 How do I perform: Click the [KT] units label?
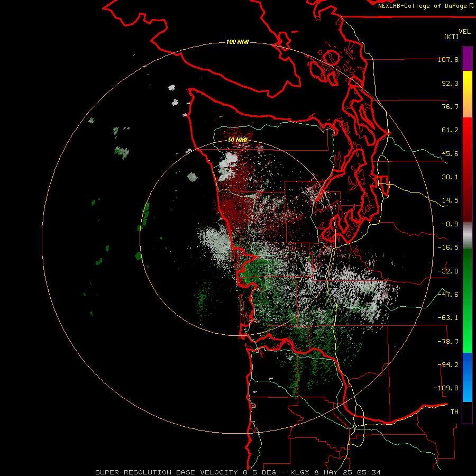click(452, 36)
